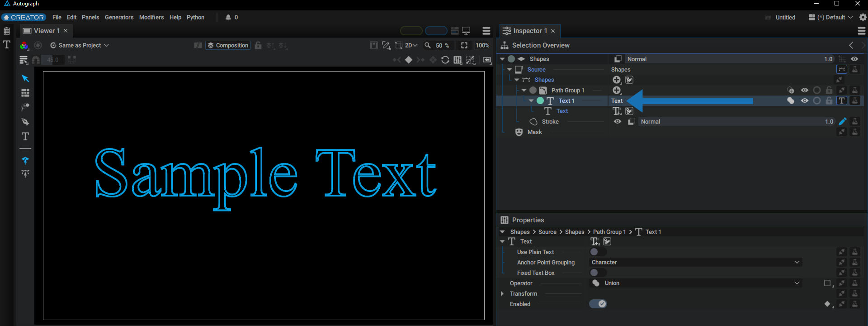The height and width of the screenshot is (326, 868).
Task: Click the diamond keyframe icon in viewer
Action: pyautogui.click(x=409, y=60)
